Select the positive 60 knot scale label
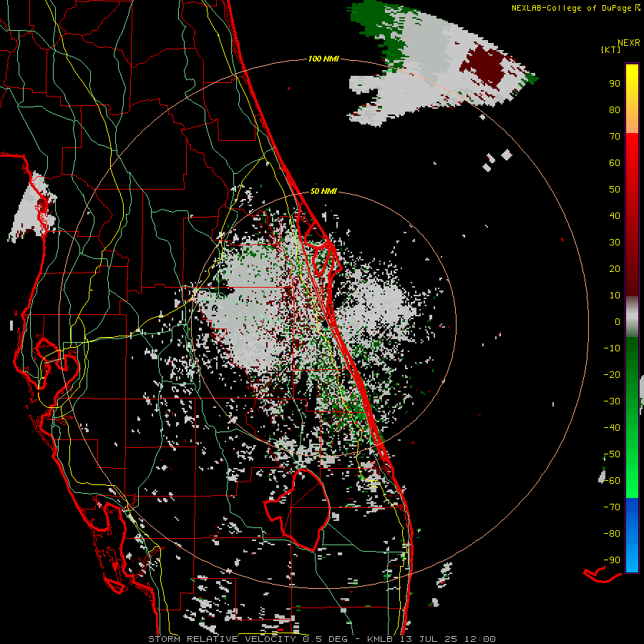 coord(615,162)
